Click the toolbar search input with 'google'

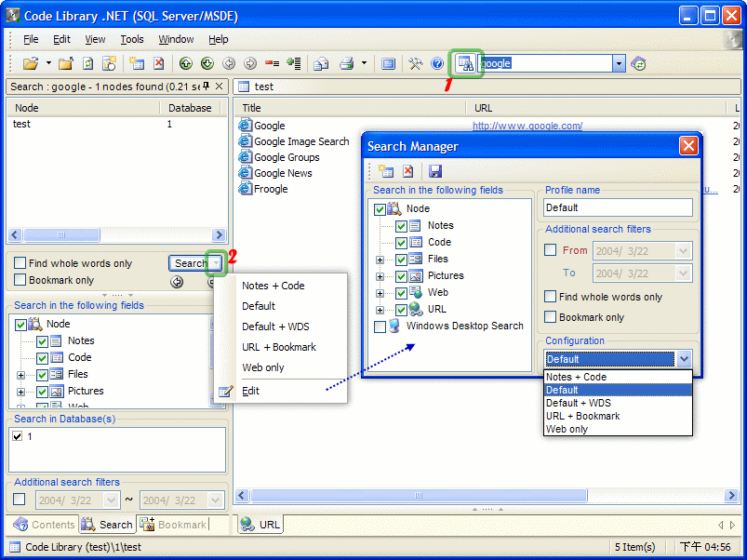[x=545, y=63]
